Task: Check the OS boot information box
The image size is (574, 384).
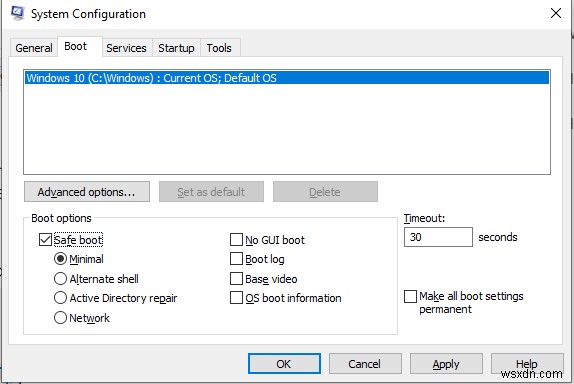Action: (236, 298)
